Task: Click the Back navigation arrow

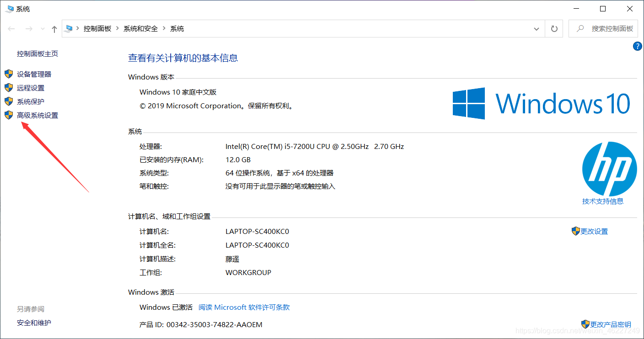Action: coord(12,29)
